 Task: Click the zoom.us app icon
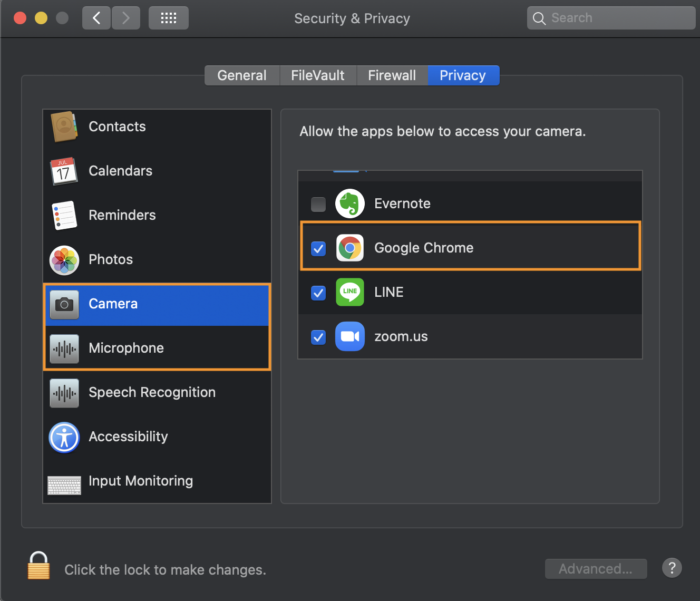point(350,336)
